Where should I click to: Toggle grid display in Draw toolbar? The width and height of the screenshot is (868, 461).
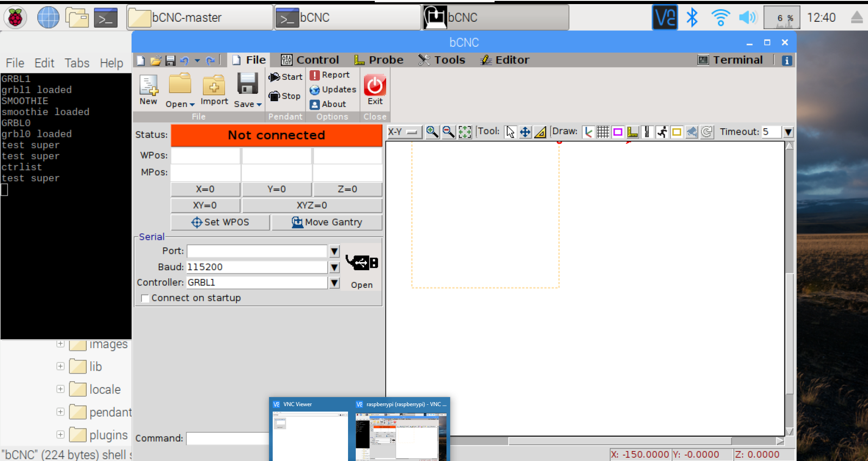[x=603, y=132]
